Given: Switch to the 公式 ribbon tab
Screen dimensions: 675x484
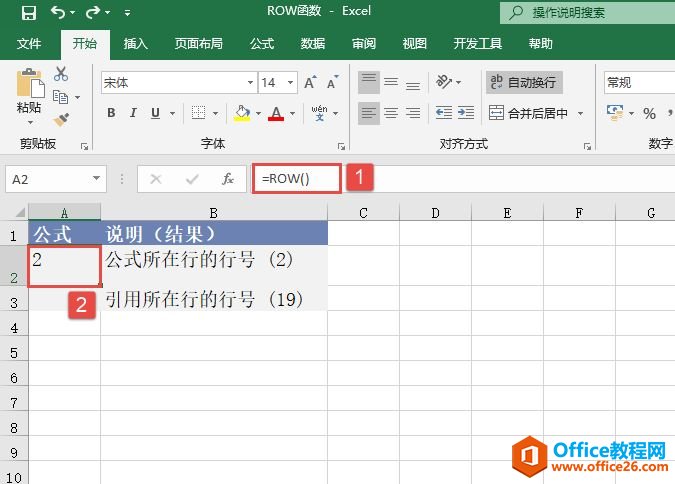Looking at the screenshot, I should (262, 43).
